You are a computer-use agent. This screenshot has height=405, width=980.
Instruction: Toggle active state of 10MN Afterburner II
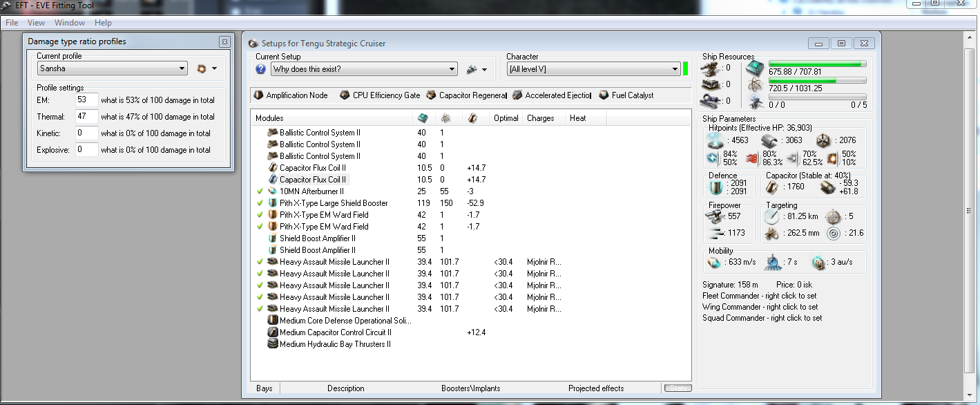click(259, 191)
